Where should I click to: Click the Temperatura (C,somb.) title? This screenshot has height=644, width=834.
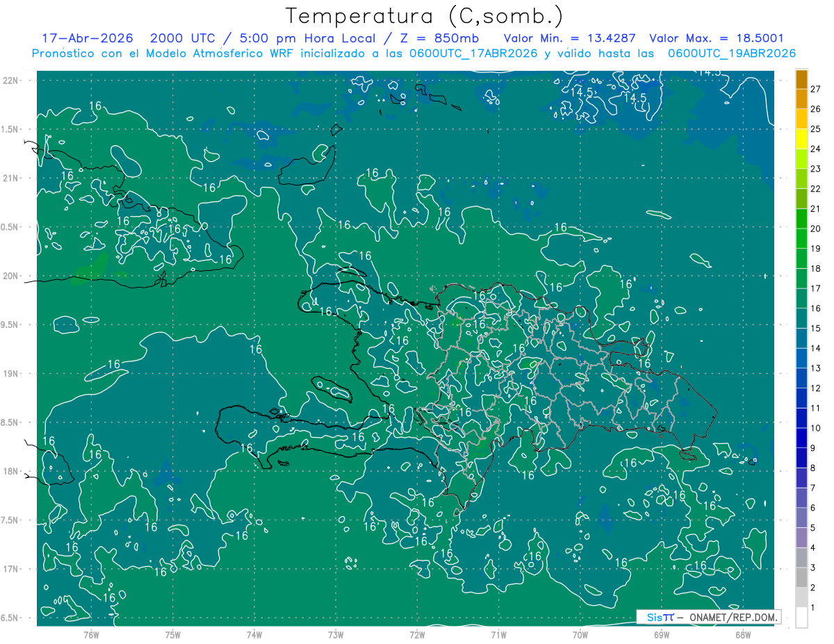[x=424, y=16]
